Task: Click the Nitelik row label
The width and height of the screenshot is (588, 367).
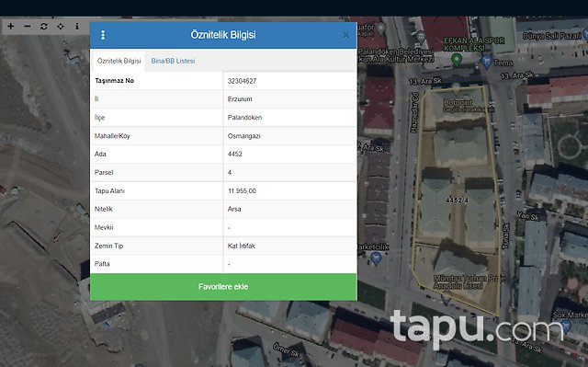Action: click(x=104, y=209)
